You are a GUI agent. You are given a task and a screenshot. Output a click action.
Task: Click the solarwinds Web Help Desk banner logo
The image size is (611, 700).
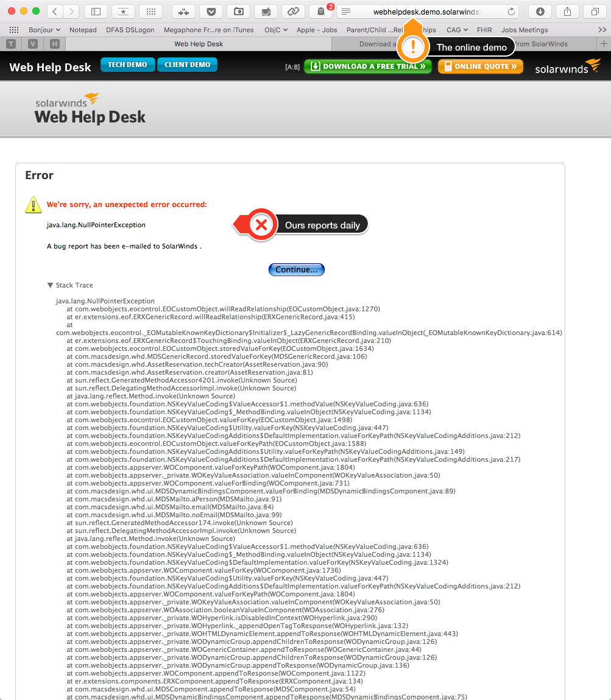coord(90,109)
